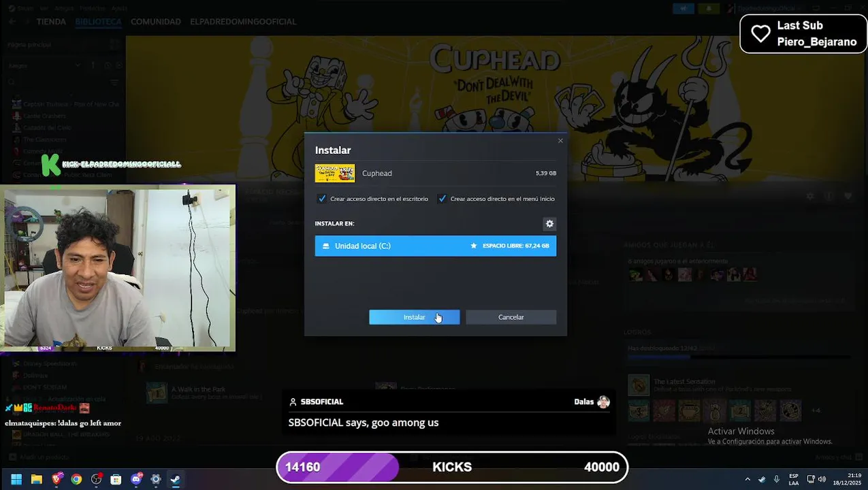This screenshot has height=490, width=868.
Task: Open the Steam menu in menu bar
Action: coord(26,8)
